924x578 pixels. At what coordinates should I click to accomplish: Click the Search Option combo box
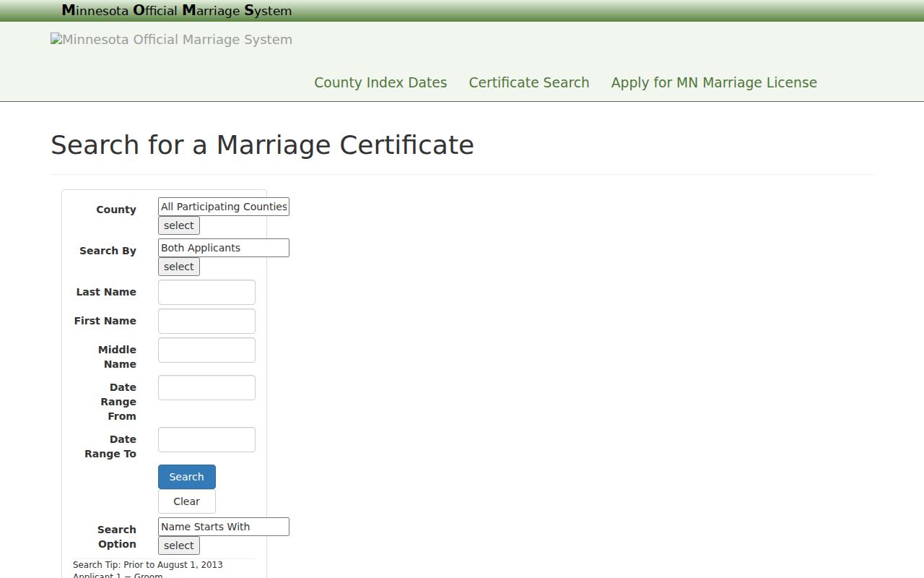224,527
